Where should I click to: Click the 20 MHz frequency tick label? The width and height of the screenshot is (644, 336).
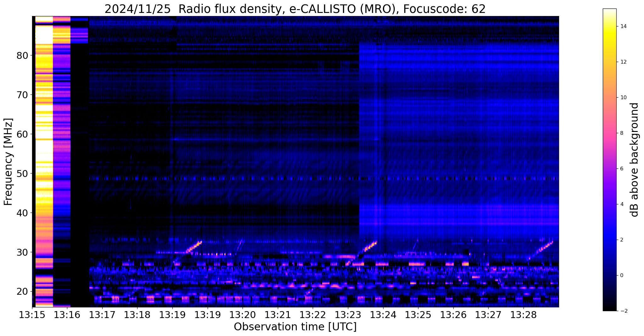22,292
